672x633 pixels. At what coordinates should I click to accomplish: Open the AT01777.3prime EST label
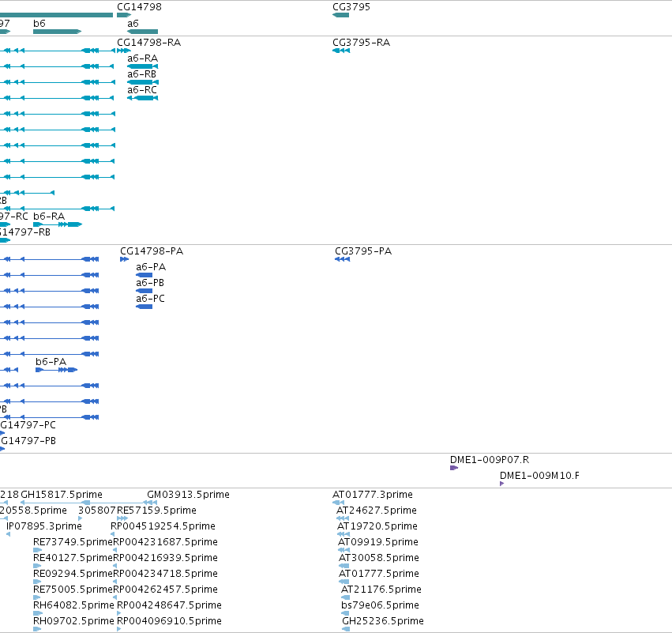click(x=373, y=495)
